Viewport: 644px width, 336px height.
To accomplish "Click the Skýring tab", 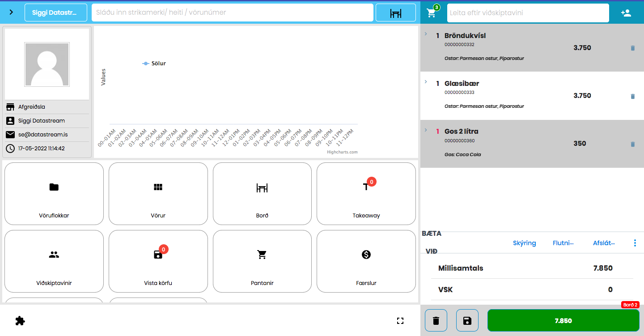I will tap(524, 243).
